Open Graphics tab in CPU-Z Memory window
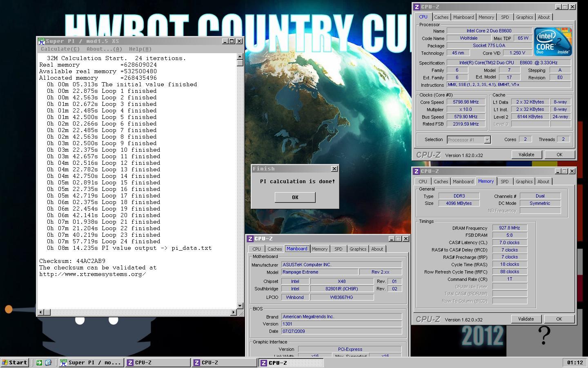 coord(524,182)
